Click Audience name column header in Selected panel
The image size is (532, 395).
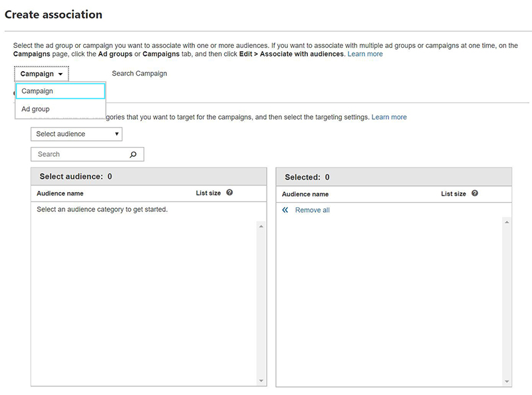coord(305,194)
